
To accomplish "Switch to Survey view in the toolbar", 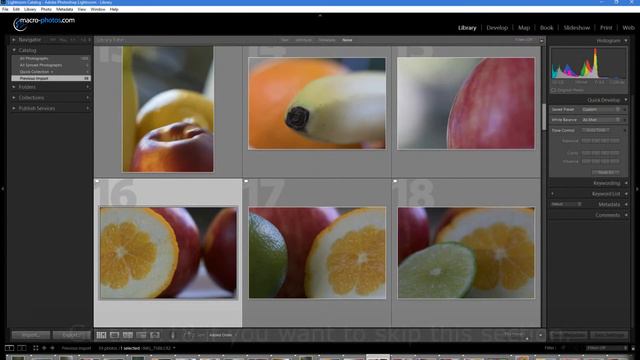I will coord(141,335).
